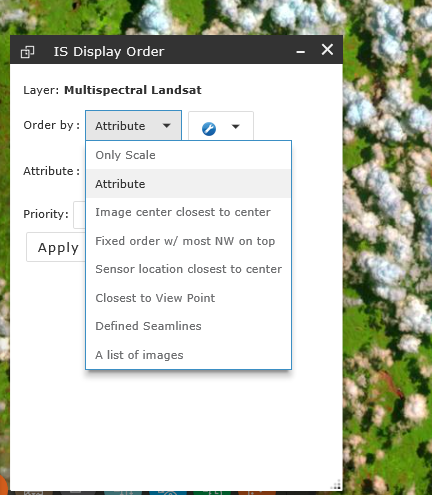Choose A list of images option
This screenshot has height=495, width=432.
pos(188,355)
